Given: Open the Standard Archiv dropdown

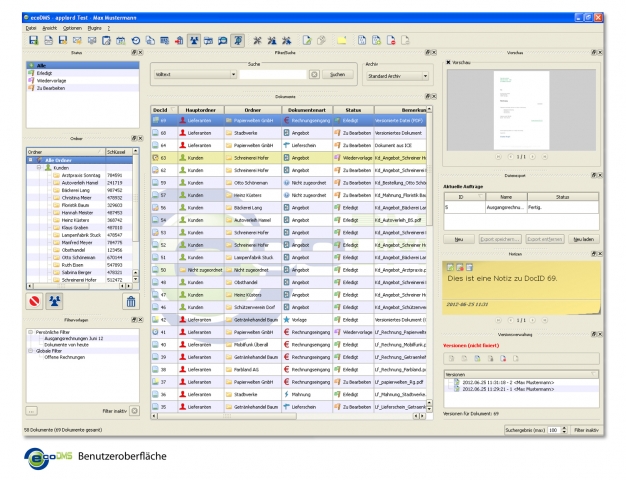Looking at the screenshot, I should [x=397, y=75].
